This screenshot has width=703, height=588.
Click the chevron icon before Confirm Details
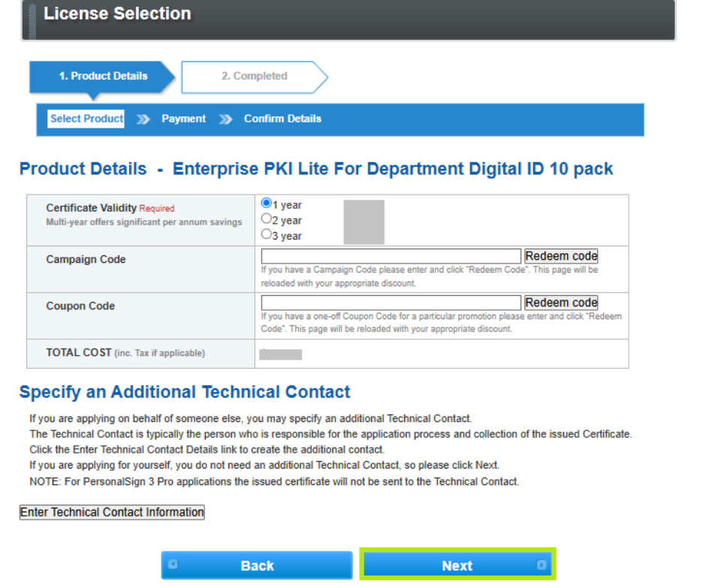pyautogui.click(x=225, y=119)
